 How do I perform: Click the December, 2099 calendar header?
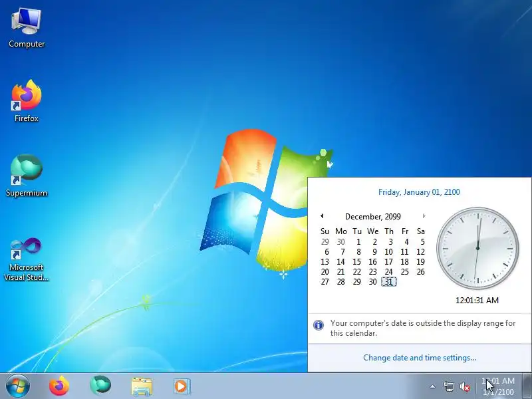click(x=373, y=217)
